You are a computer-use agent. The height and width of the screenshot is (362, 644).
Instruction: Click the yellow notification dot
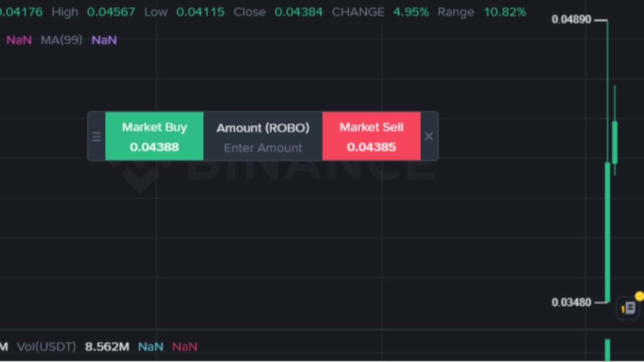(x=639, y=296)
